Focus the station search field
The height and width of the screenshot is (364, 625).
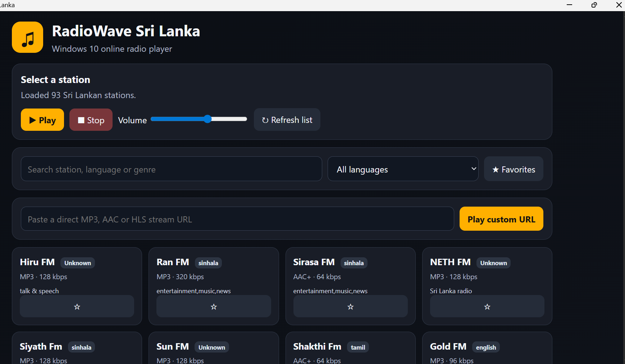(172, 169)
